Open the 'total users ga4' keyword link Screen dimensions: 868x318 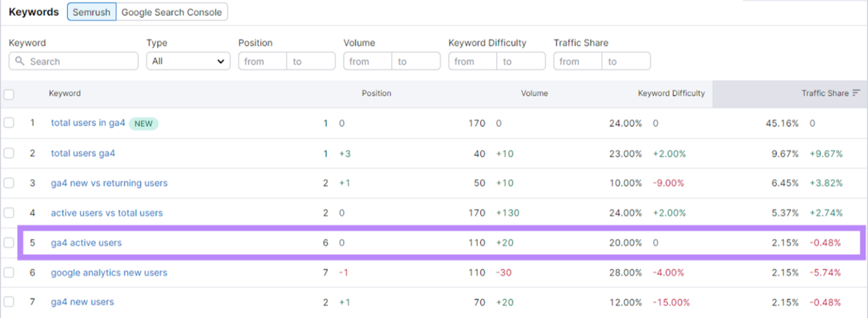click(82, 153)
